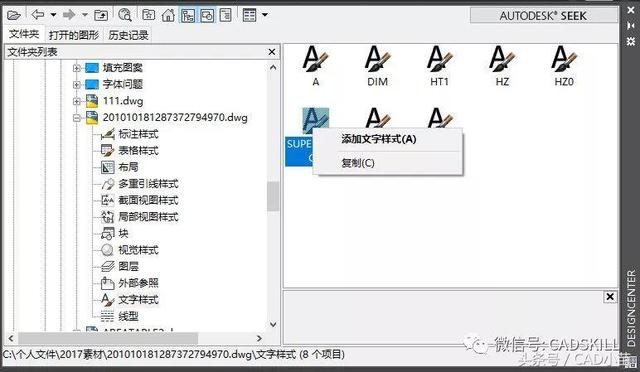The image size is (640, 372).
Task: Select 局部视图样式 in the tree
Action: click(x=148, y=217)
